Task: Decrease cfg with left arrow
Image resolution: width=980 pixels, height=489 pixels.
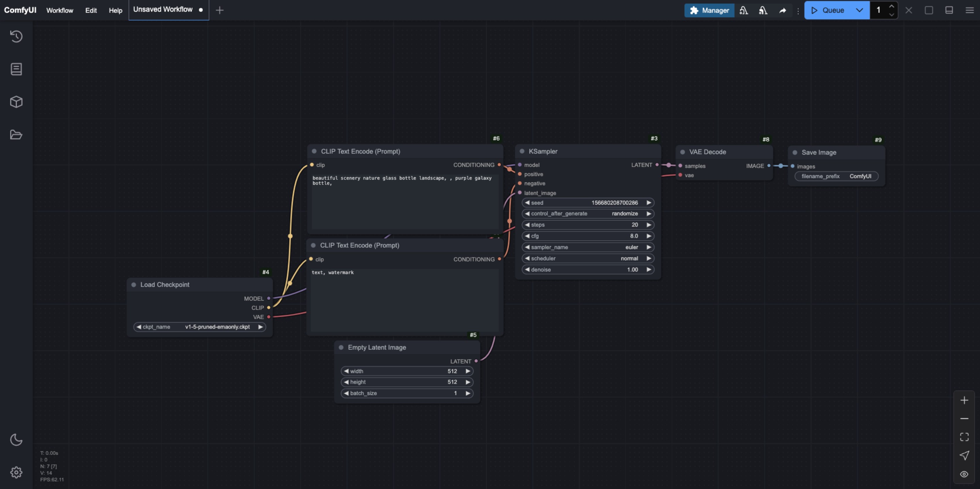Action: click(x=527, y=236)
